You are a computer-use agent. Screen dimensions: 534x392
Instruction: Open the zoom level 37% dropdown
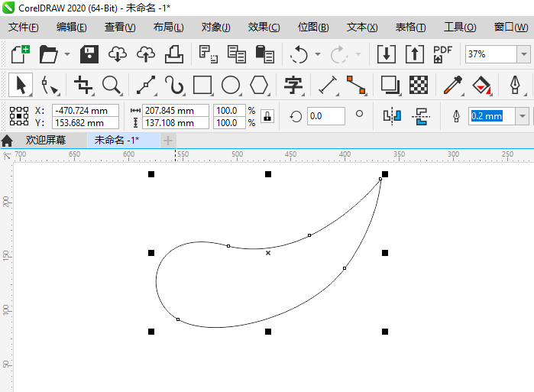click(523, 54)
